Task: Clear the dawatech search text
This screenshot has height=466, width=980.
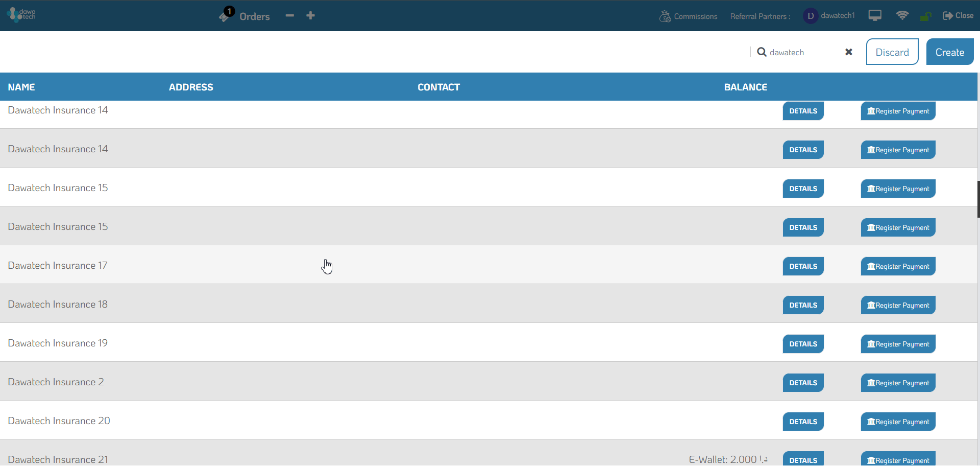Action: pyautogui.click(x=849, y=52)
